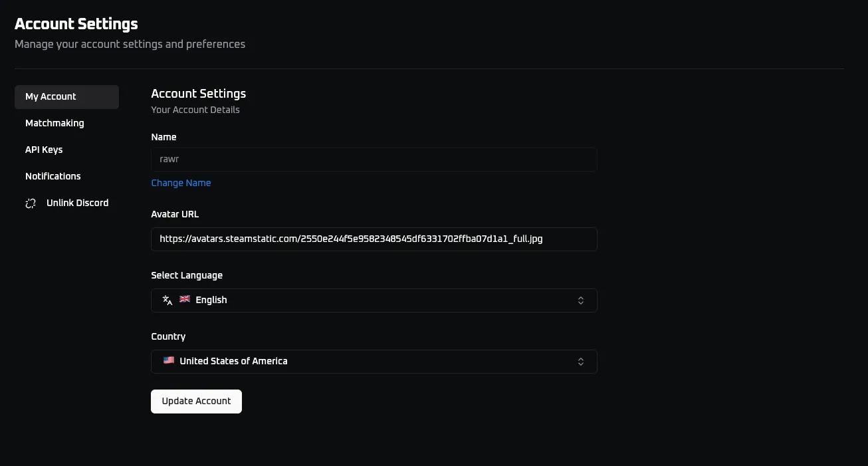Image resolution: width=868 pixels, height=466 pixels.
Task: Click the US flag in the country dropdown
Action: [168, 360]
